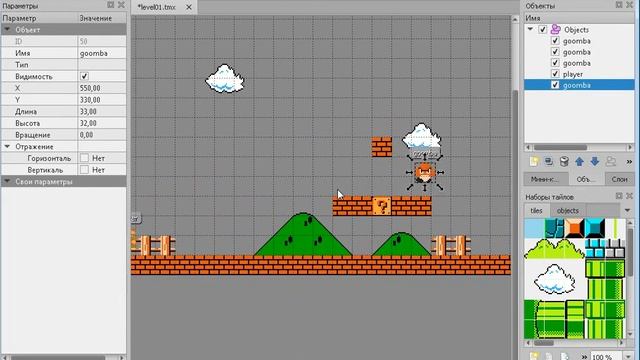Image resolution: width=640 pixels, height=360 pixels.
Task: Select the player object in list
Action: 573,74
